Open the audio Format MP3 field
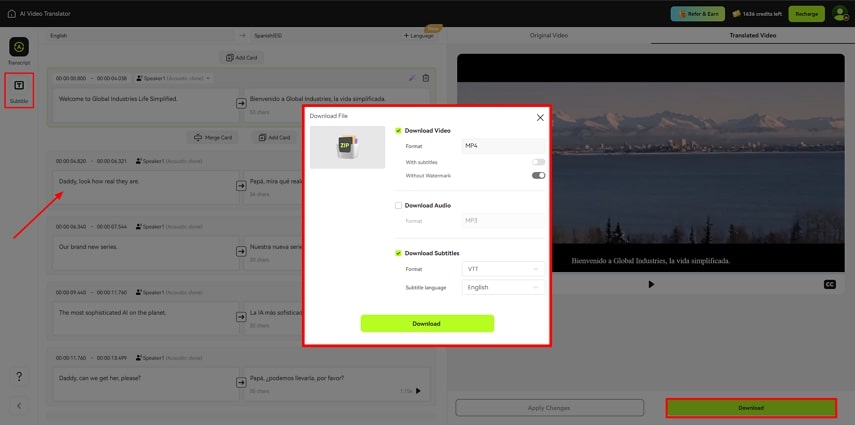Viewport: 855px width, 425px height. [503, 221]
